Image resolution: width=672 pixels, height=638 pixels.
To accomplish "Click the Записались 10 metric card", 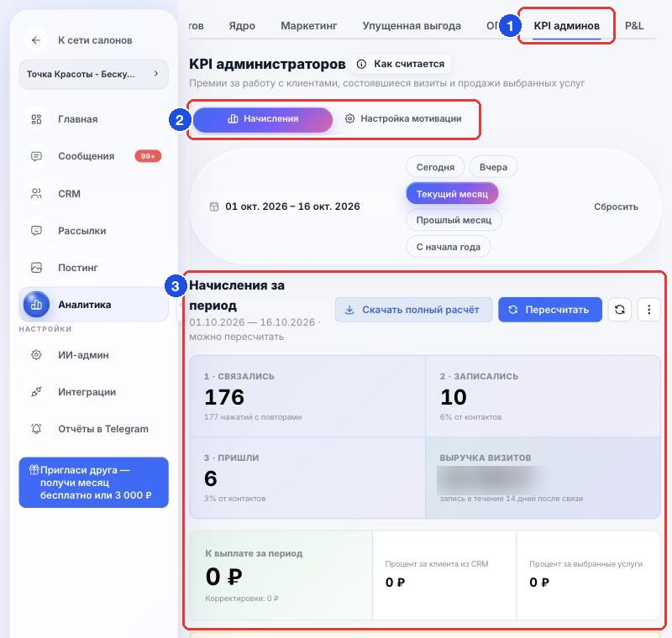I will click(543, 396).
